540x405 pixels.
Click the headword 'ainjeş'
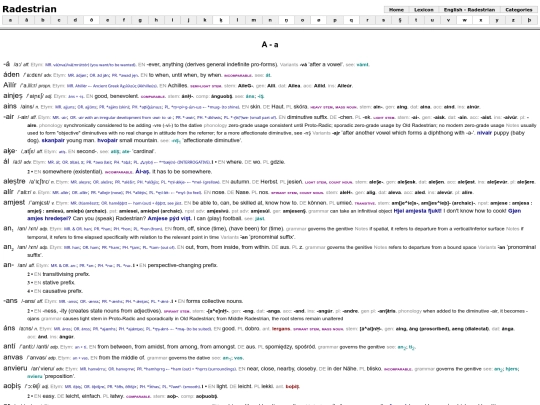(13, 96)
